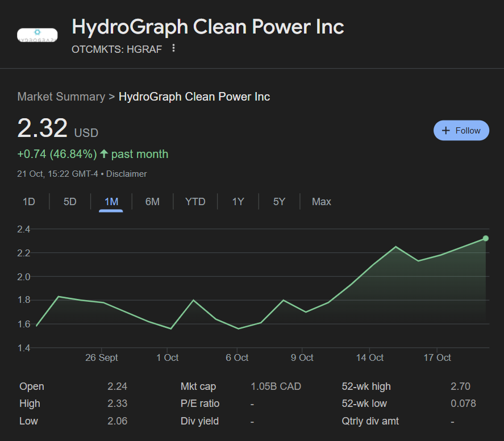Switch to the 6M chart range
This screenshot has height=441, width=504.
click(152, 202)
